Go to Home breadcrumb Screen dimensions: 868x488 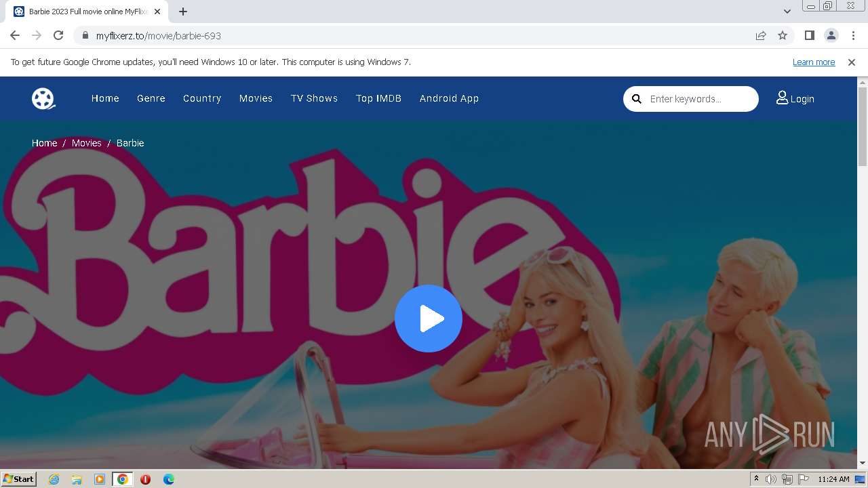(x=44, y=143)
